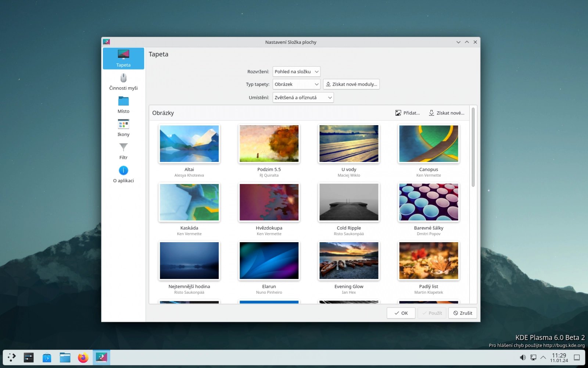
Task: Pick the Evening Glow wallpaper
Action: (x=349, y=261)
